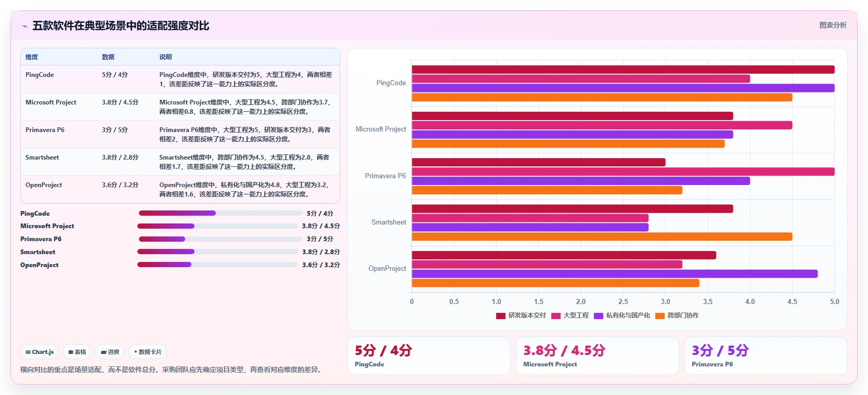Click the Smartsheet label on the chart axis
Image resolution: width=868 pixels, height=395 pixels.
coord(388,222)
